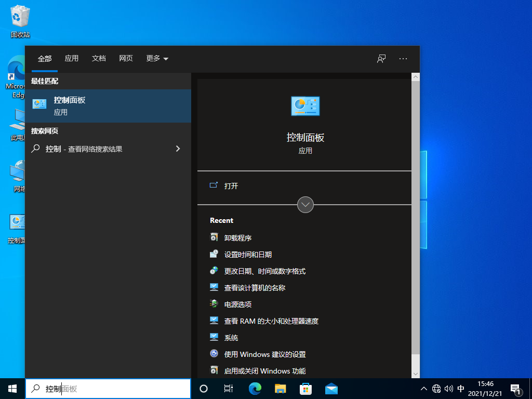532x399 pixels.
Task: Open the Action Center notification icon
Action: pos(516,388)
